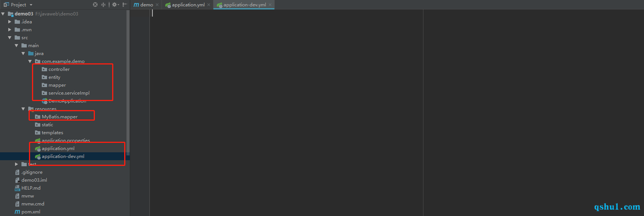Open the Project panel gear settings

click(115, 5)
